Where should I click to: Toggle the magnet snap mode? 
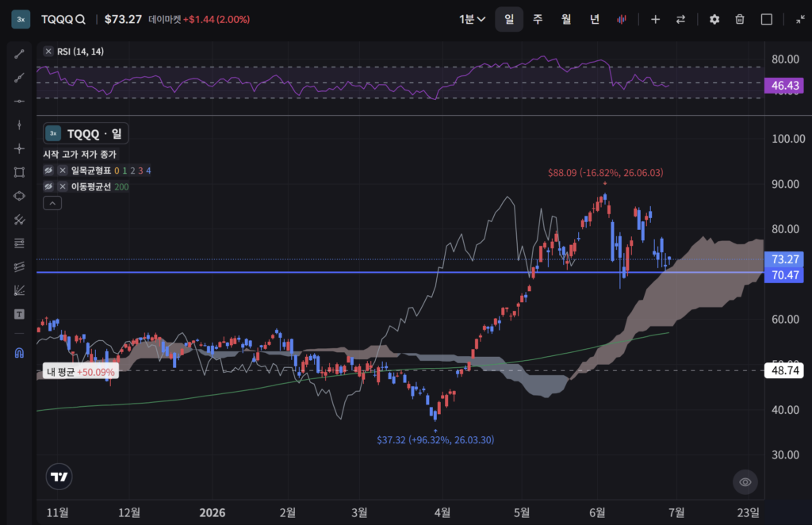coord(19,353)
